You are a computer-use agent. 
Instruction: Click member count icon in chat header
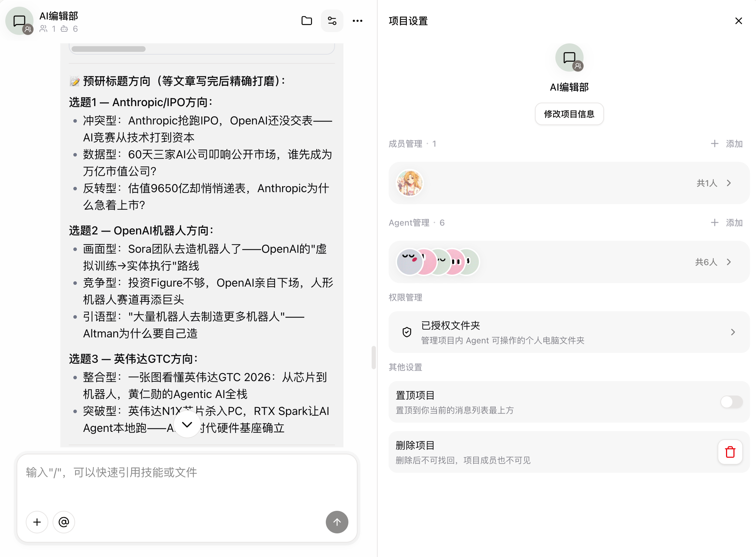43,29
